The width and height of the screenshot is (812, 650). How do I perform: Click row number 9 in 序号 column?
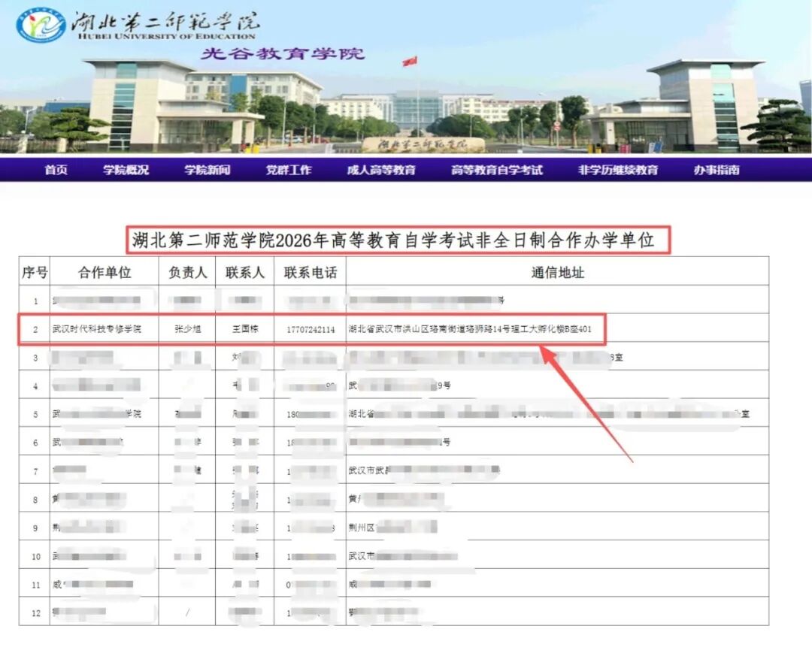coord(36,528)
